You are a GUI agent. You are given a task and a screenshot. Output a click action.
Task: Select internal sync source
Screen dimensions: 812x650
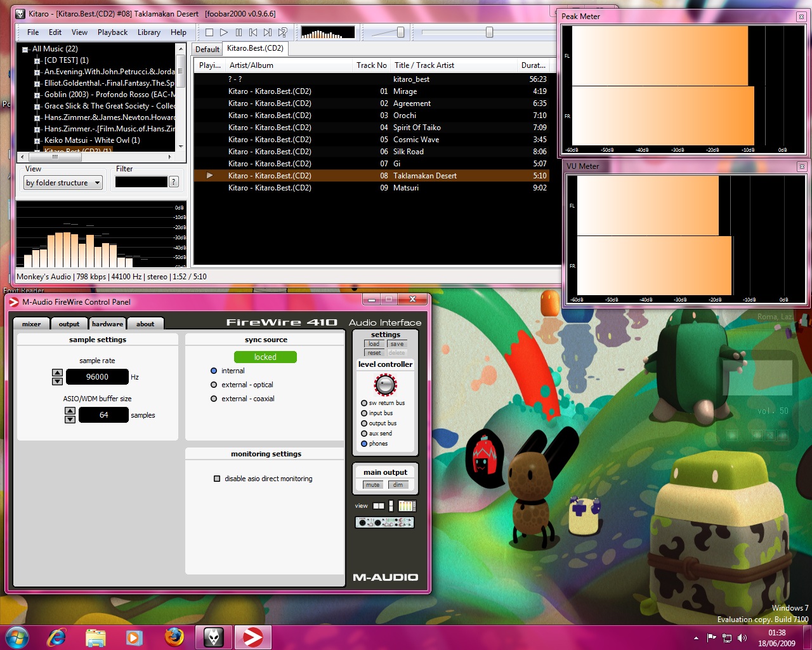pos(214,371)
